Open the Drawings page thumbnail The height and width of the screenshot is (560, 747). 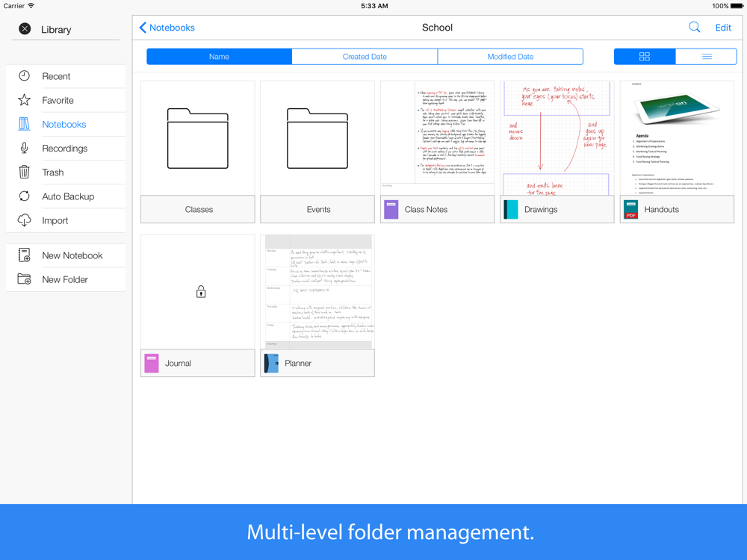point(557,138)
